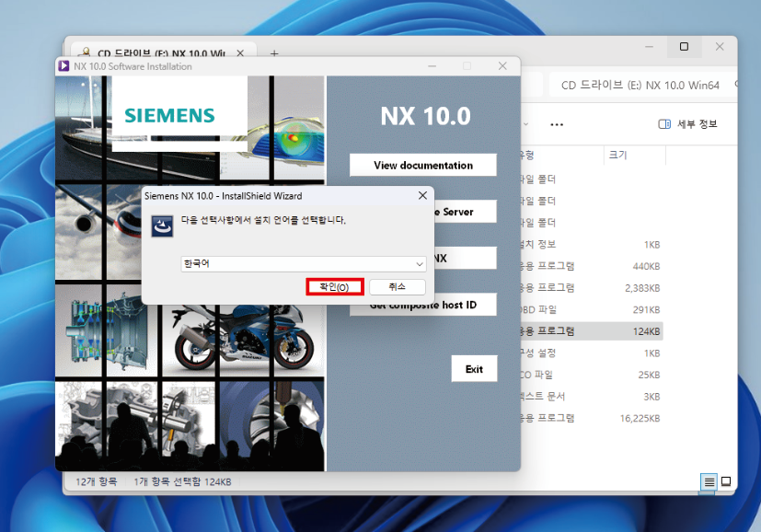Click the InstallShield setup icon in dialog

(162, 226)
